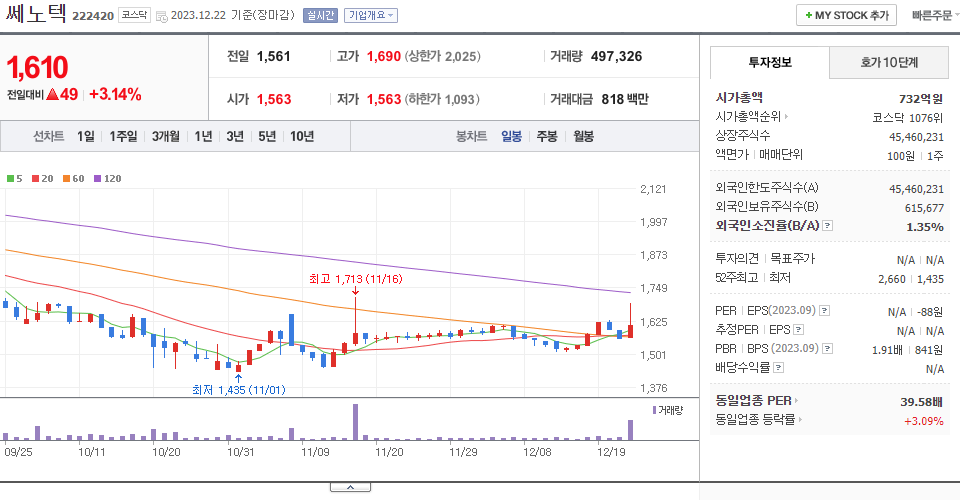Click the 52주최고 최저 values 2,660 1,435

[x=911, y=279]
